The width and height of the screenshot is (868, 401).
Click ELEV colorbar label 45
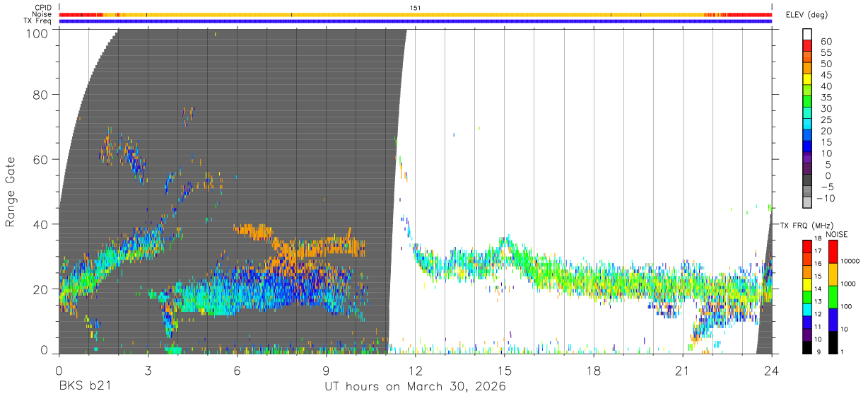tap(825, 75)
